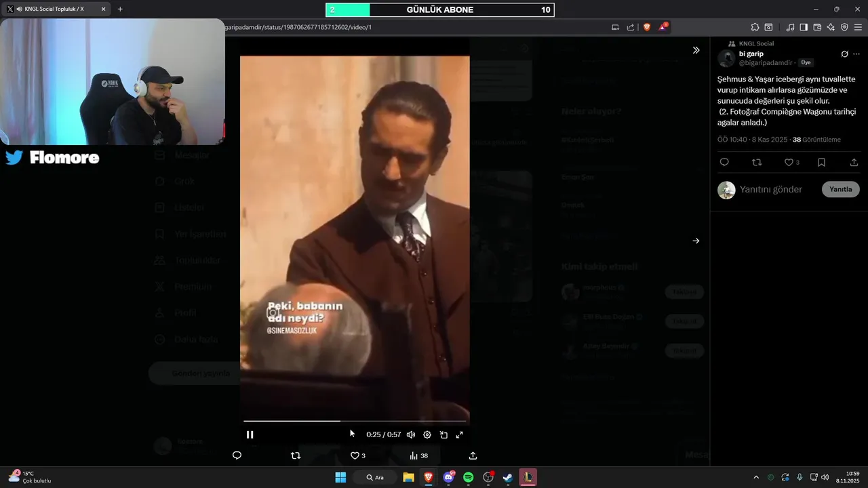Image resolution: width=868 pixels, height=488 pixels.
Task: Open Spotify from the taskbar
Action: coord(468,477)
